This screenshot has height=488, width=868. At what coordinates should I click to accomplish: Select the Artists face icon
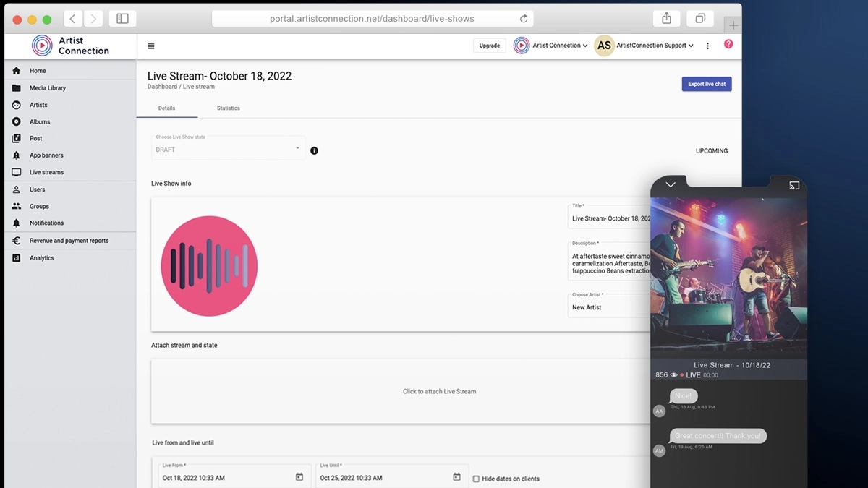click(16, 105)
